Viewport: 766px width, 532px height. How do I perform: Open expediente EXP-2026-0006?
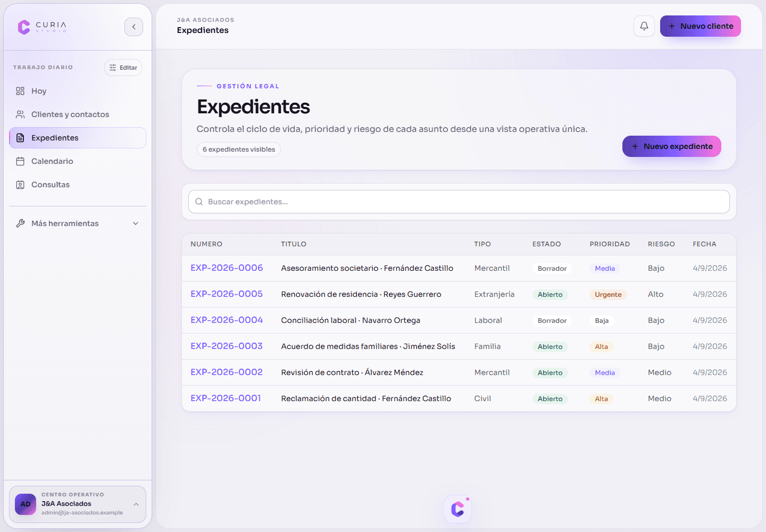click(227, 268)
